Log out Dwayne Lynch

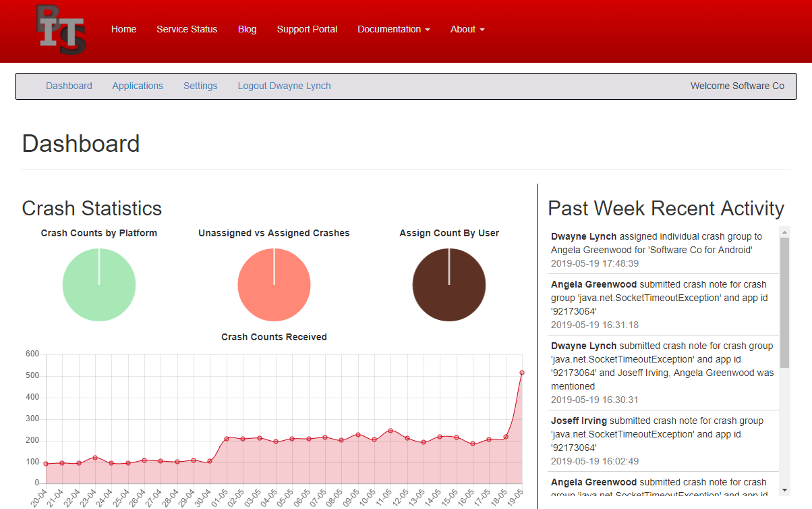click(x=284, y=86)
